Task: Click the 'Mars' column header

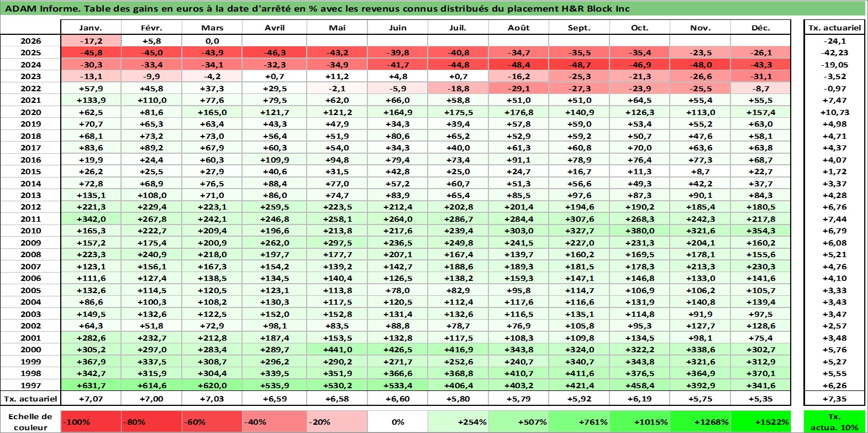Action: (x=212, y=28)
